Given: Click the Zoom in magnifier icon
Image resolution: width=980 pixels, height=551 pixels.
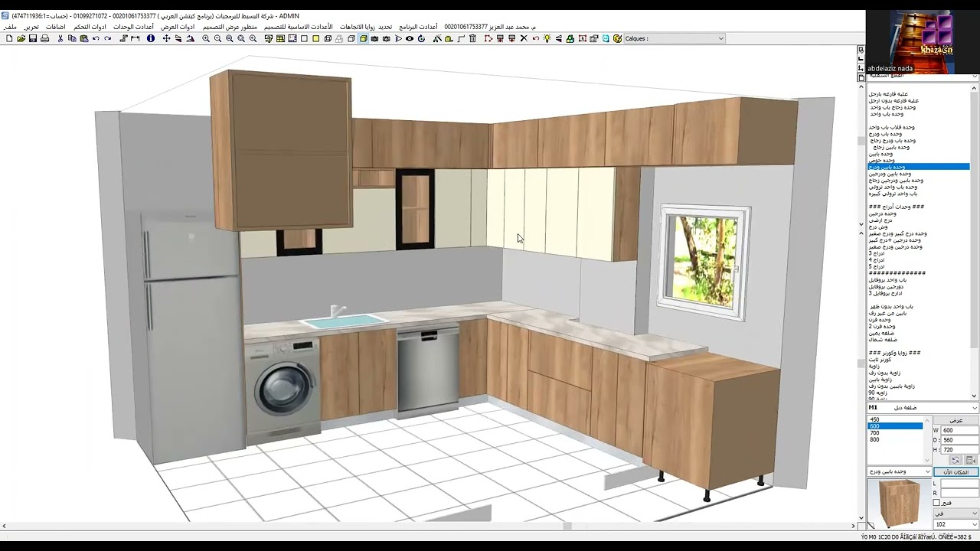Looking at the screenshot, I should click(206, 38).
